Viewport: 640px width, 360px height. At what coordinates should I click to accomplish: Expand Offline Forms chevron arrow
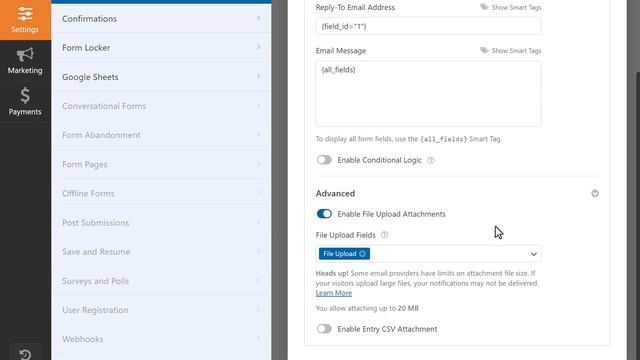pyautogui.click(x=258, y=193)
